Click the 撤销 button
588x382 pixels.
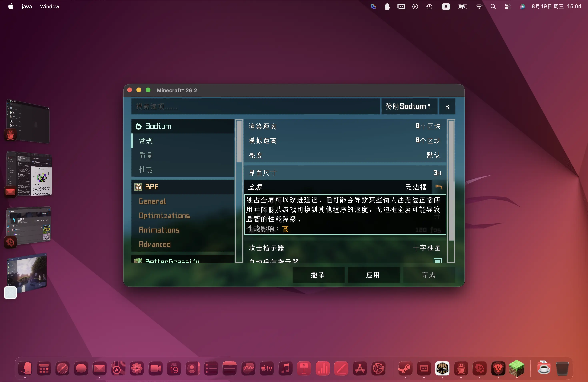(x=318, y=275)
